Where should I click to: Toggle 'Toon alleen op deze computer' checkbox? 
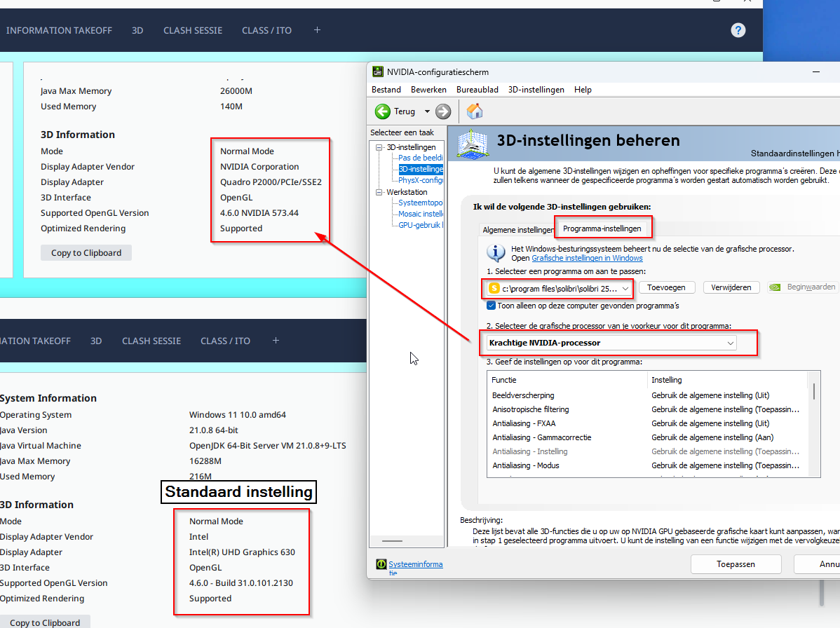(x=491, y=306)
